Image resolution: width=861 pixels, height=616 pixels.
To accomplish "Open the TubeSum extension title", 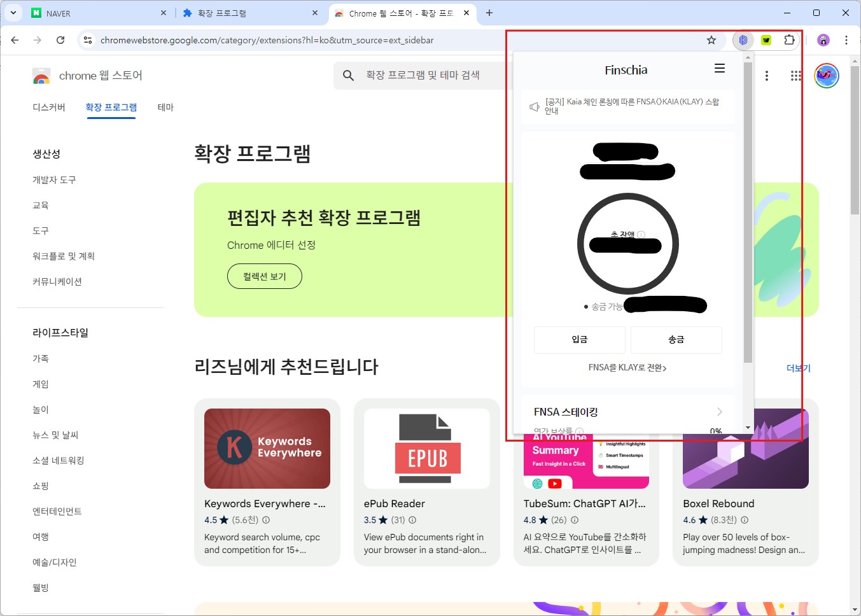I will pos(585,503).
